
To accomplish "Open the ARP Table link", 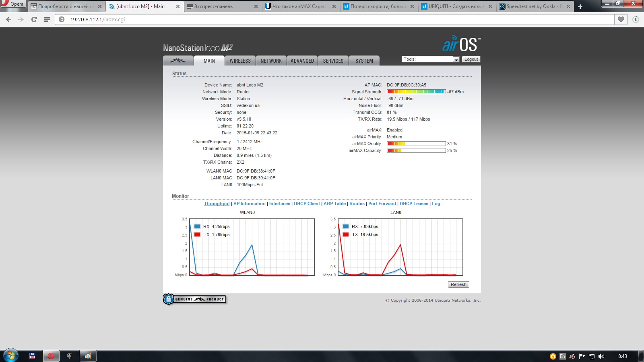I will pyautogui.click(x=334, y=204).
